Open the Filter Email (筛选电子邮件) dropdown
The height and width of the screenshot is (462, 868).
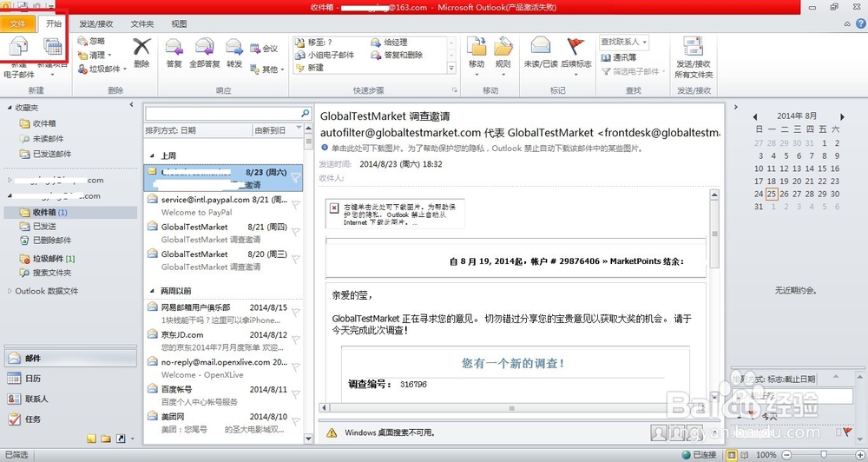(x=634, y=71)
